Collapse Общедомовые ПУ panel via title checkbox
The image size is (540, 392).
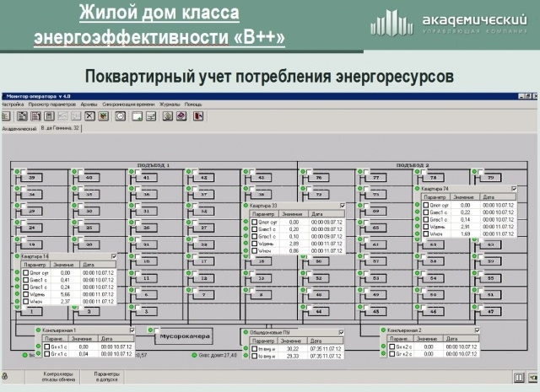click(341, 332)
